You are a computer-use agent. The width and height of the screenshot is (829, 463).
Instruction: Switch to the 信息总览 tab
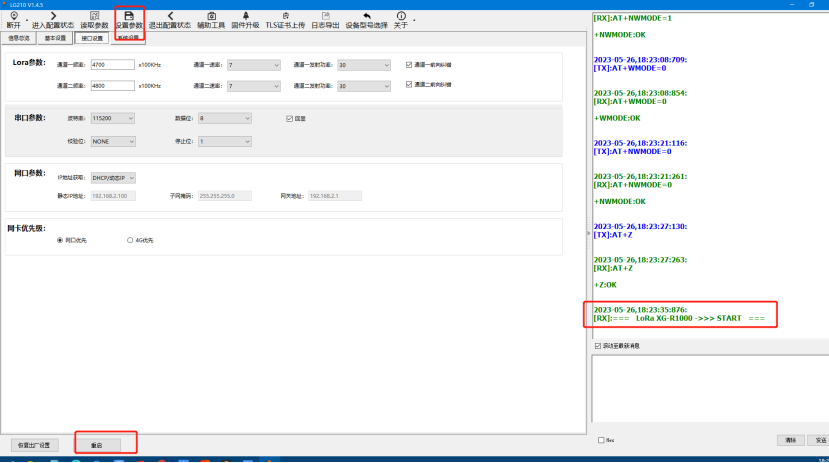coord(19,39)
